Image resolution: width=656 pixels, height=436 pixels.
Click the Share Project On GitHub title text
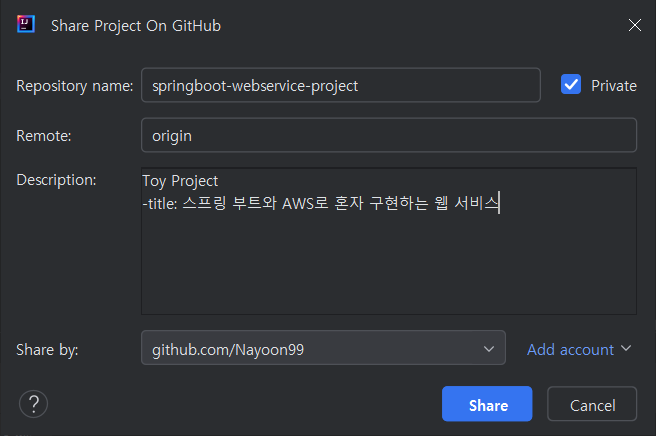[136, 26]
